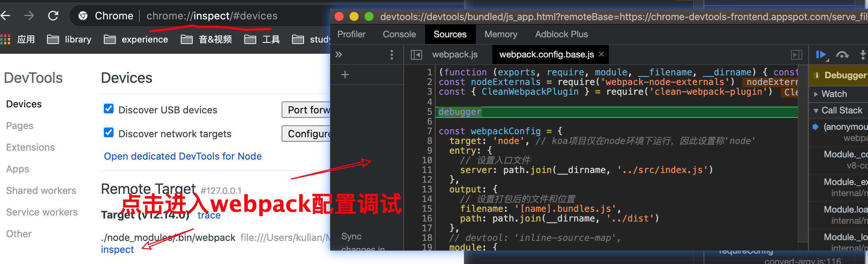
Task: Add folder to workspace plus icon
Action: [x=345, y=75]
